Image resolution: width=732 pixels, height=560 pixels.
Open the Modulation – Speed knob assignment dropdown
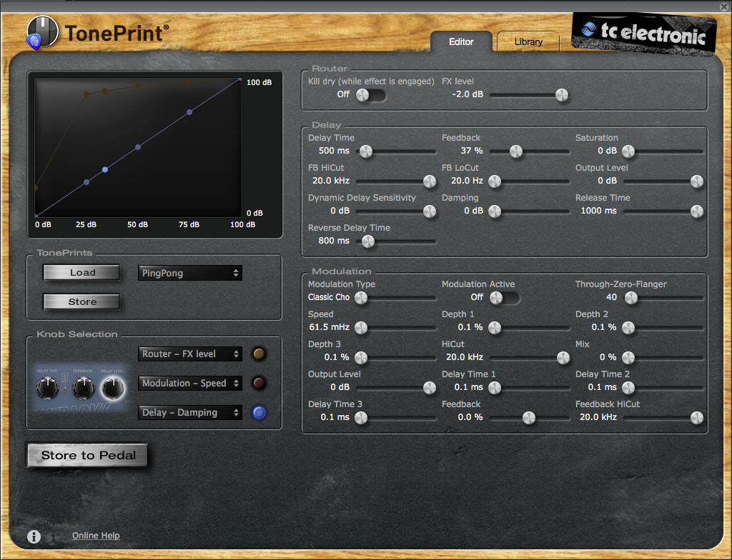click(x=189, y=383)
